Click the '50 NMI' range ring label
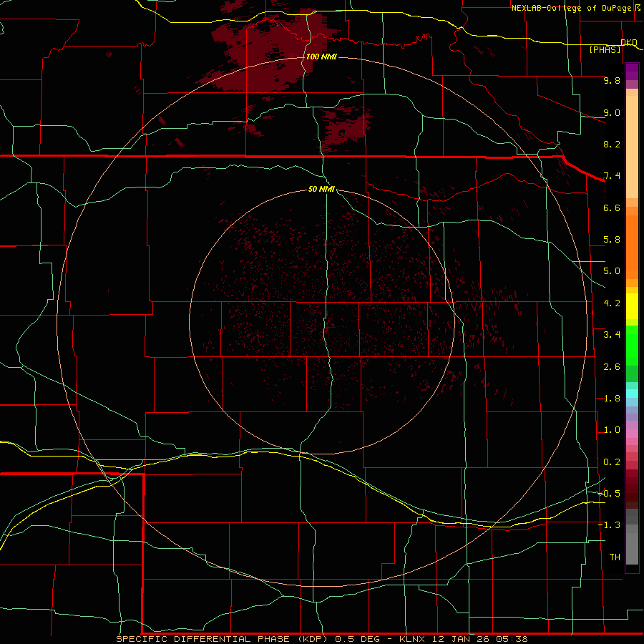This screenshot has width=644, height=644. [x=321, y=189]
